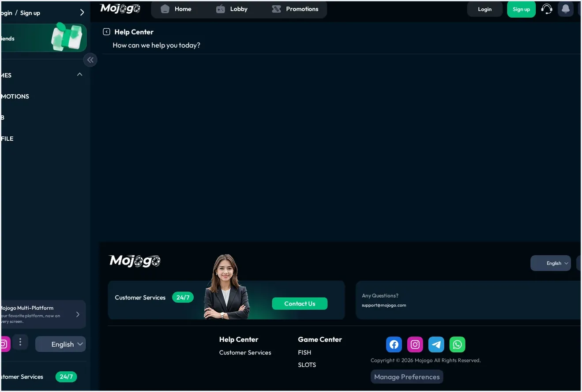
Task: Click the Login button
Action: point(485,9)
